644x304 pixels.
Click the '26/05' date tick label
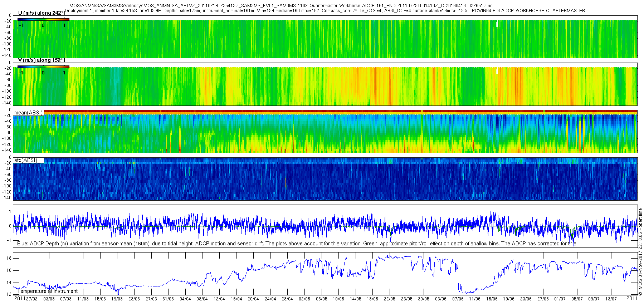407,299
